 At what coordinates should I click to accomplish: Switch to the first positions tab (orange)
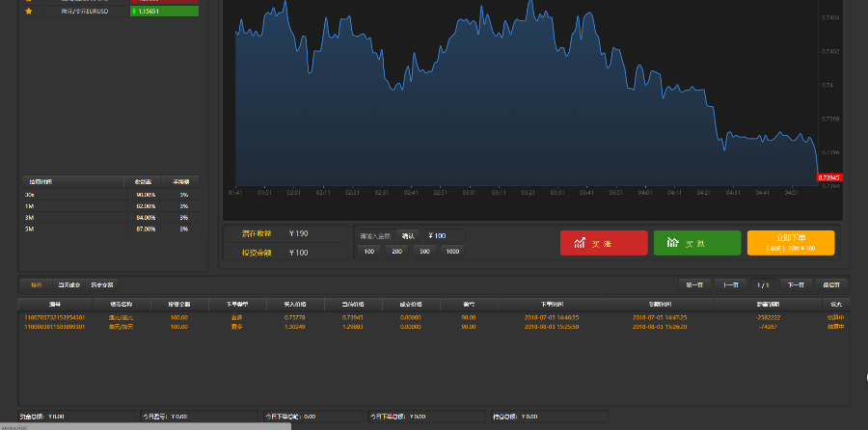point(37,284)
